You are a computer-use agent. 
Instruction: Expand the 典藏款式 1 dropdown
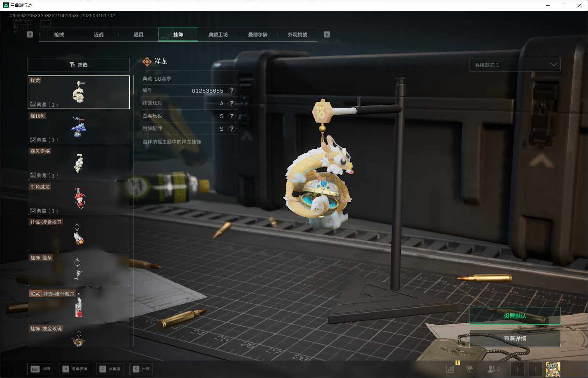(x=515, y=65)
